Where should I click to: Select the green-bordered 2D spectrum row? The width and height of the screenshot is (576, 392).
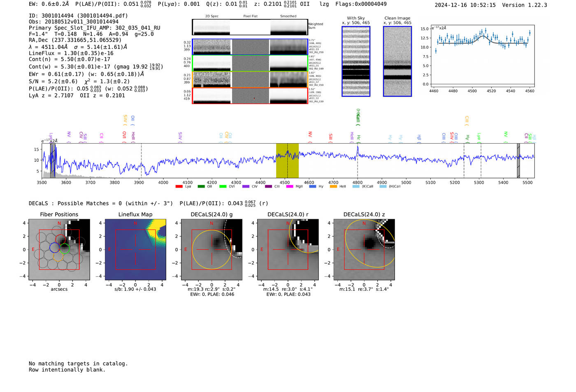pos(250,63)
